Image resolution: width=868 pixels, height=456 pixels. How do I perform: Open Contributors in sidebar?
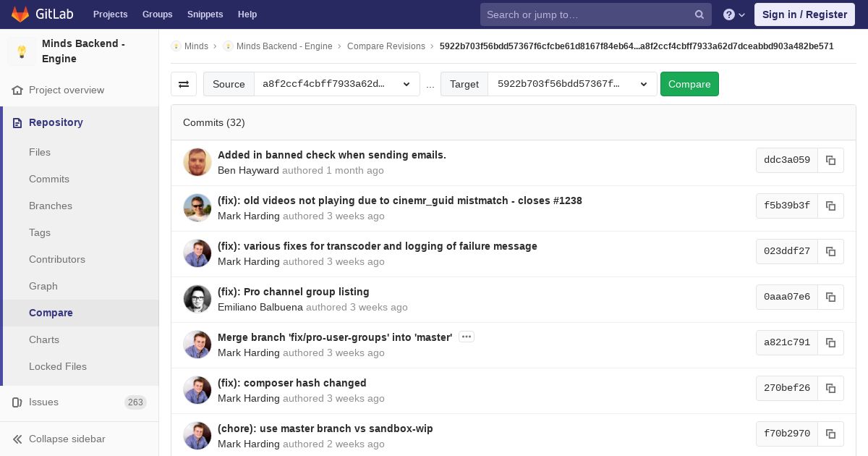coord(57,259)
